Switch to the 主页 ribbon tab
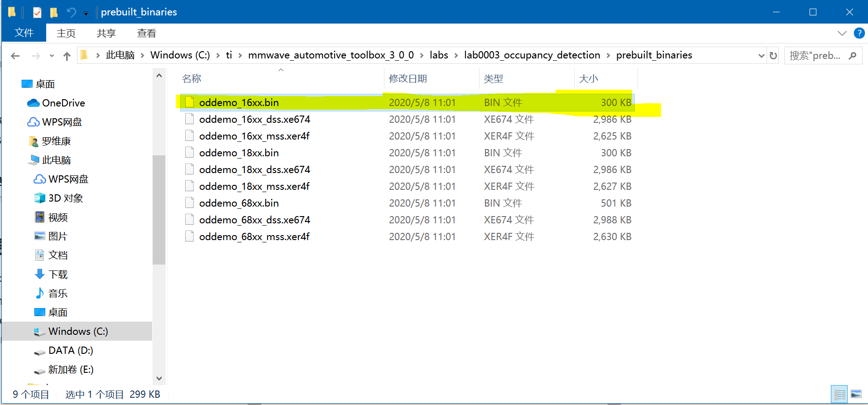Viewport: 868px width, 405px height. [66, 34]
